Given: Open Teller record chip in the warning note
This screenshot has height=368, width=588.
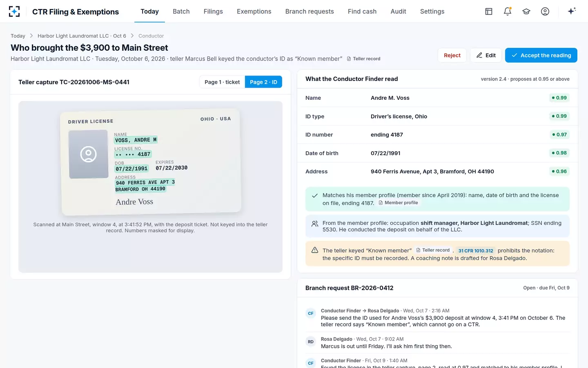Looking at the screenshot, I should (x=433, y=250).
